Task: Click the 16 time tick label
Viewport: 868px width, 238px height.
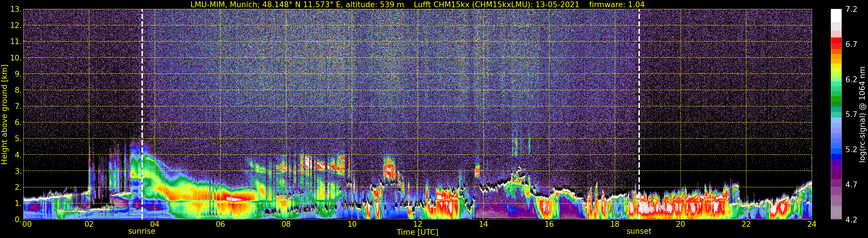Action: click(x=549, y=224)
